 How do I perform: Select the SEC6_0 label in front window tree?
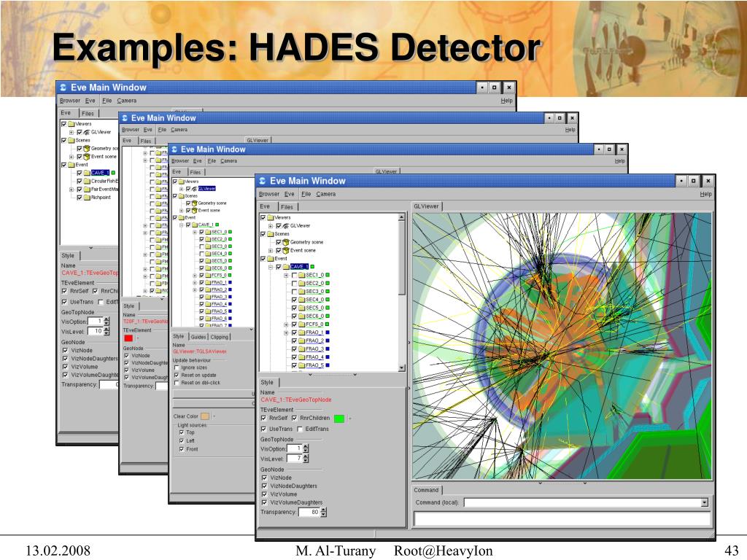[315, 316]
